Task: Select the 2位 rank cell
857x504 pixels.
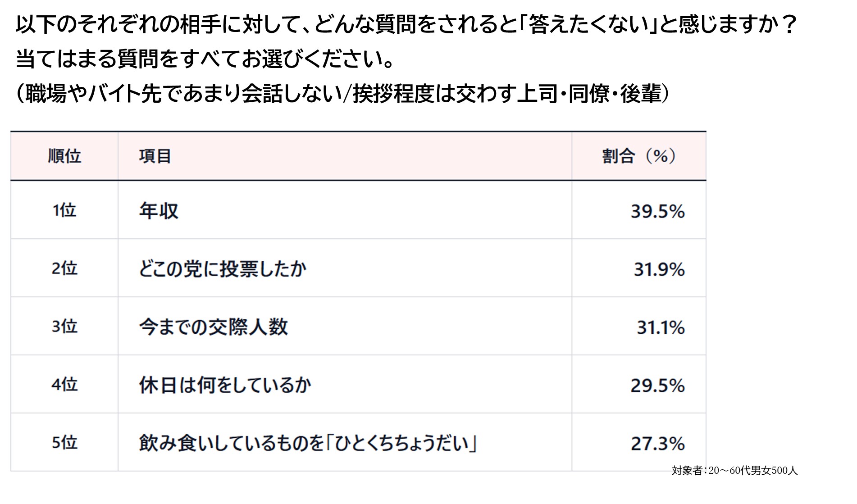Action: (x=64, y=268)
